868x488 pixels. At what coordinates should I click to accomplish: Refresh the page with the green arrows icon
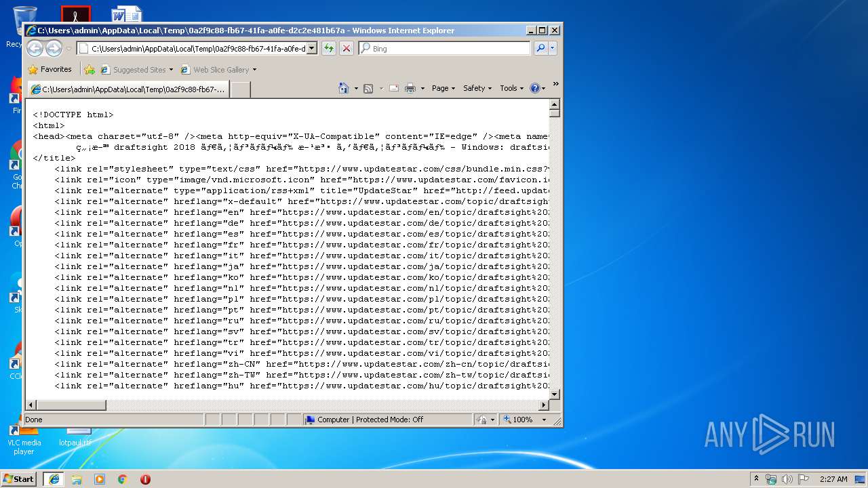coord(329,48)
